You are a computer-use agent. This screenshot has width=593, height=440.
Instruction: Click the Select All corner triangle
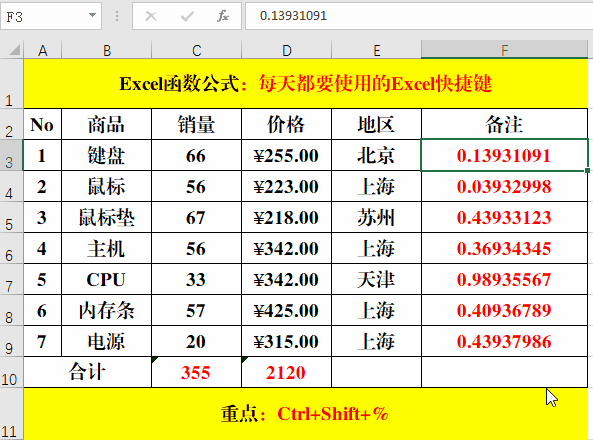click(14, 50)
